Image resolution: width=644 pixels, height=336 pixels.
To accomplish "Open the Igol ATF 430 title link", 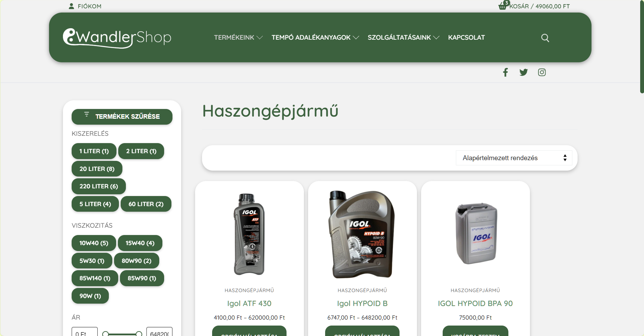I will [249, 304].
